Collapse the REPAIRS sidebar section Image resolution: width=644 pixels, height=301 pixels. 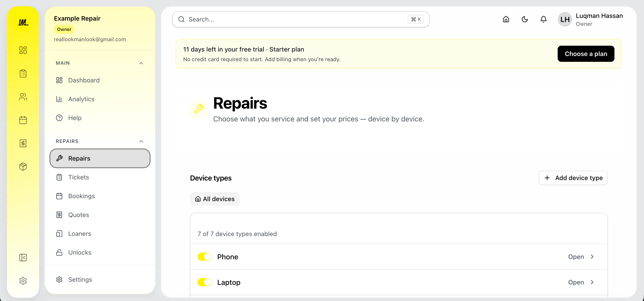pos(141,141)
